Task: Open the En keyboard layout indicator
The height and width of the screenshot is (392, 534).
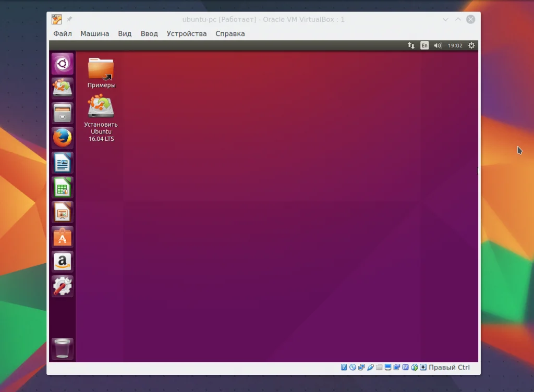Action: click(424, 45)
